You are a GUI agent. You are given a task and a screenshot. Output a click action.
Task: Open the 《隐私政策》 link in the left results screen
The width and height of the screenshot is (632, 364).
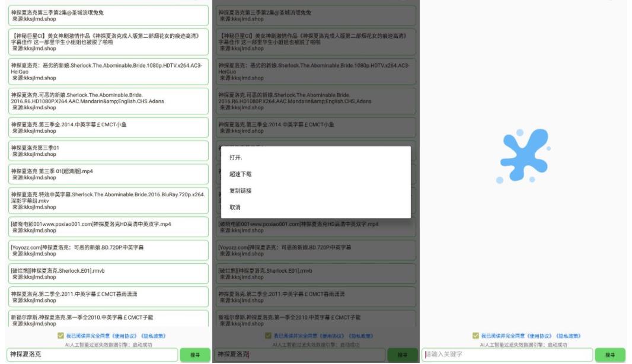click(x=153, y=336)
